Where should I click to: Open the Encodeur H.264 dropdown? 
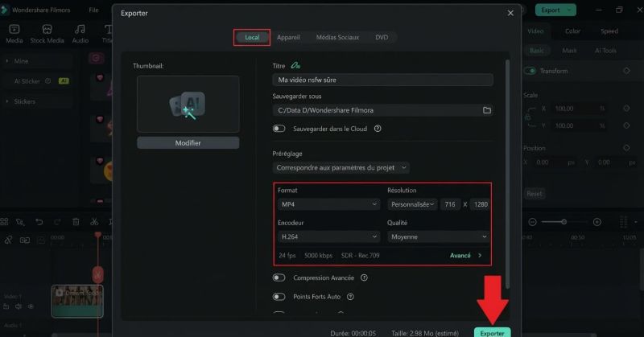coord(328,236)
